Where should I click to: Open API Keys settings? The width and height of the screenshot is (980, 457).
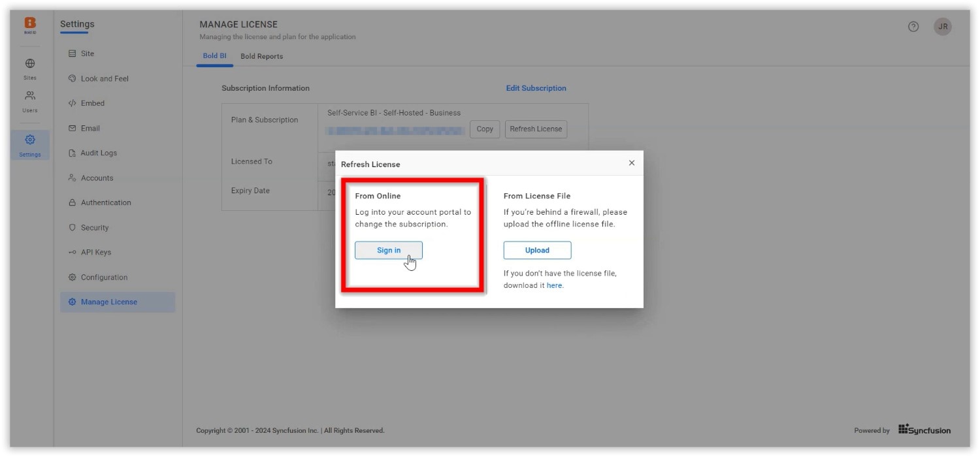pyautogui.click(x=95, y=252)
